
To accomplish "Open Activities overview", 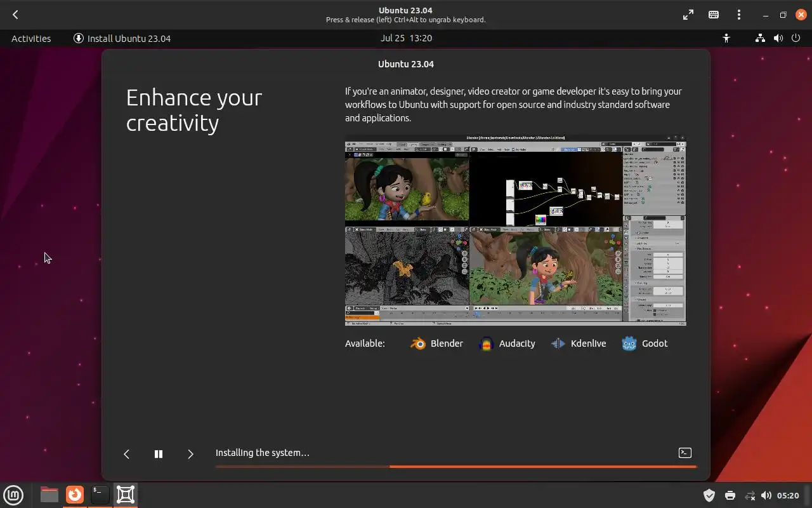I will pos(31,38).
